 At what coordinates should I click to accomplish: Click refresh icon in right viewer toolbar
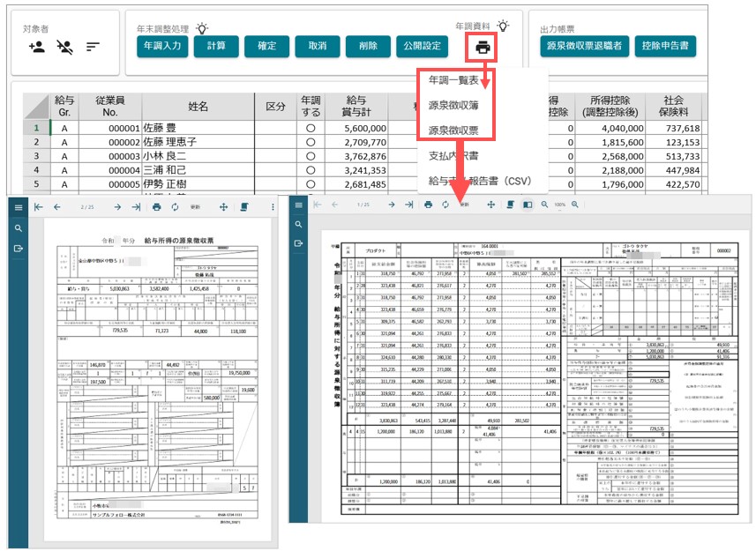pos(445,205)
